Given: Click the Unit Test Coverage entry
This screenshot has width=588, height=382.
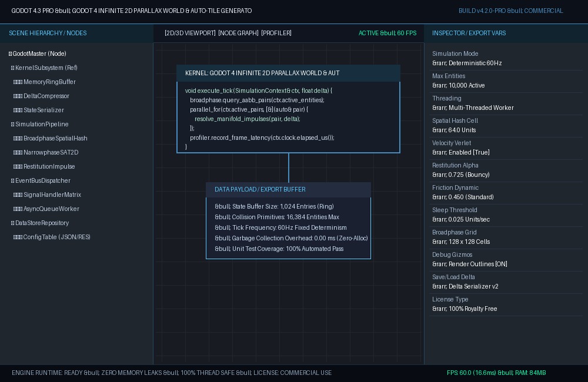Looking at the screenshot, I should click(x=279, y=249).
